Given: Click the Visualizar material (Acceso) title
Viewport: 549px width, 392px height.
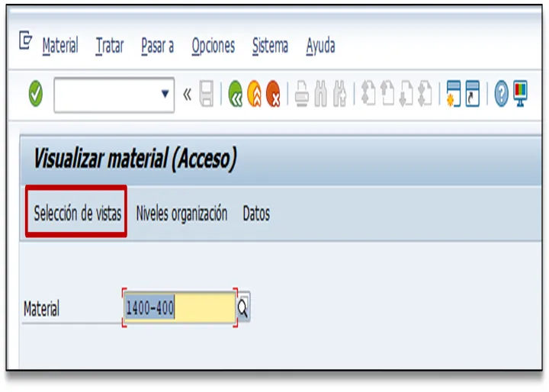Looking at the screenshot, I should pos(135,159).
